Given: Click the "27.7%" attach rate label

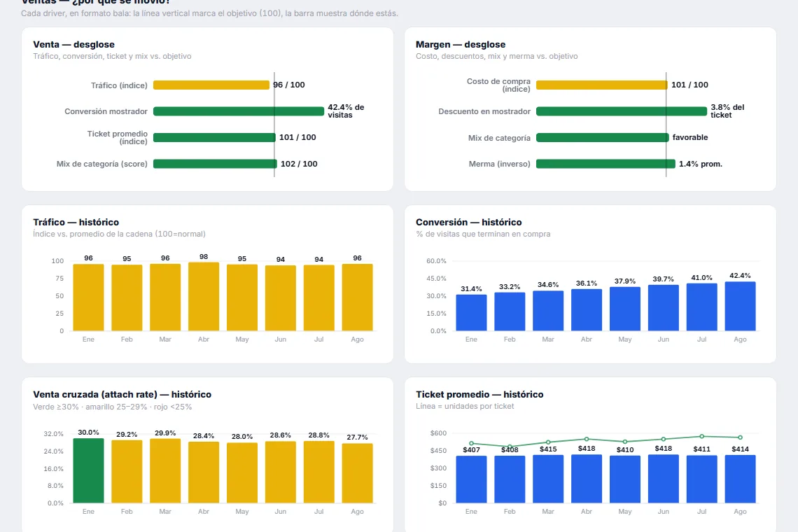Looking at the screenshot, I should (x=357, y=437).
